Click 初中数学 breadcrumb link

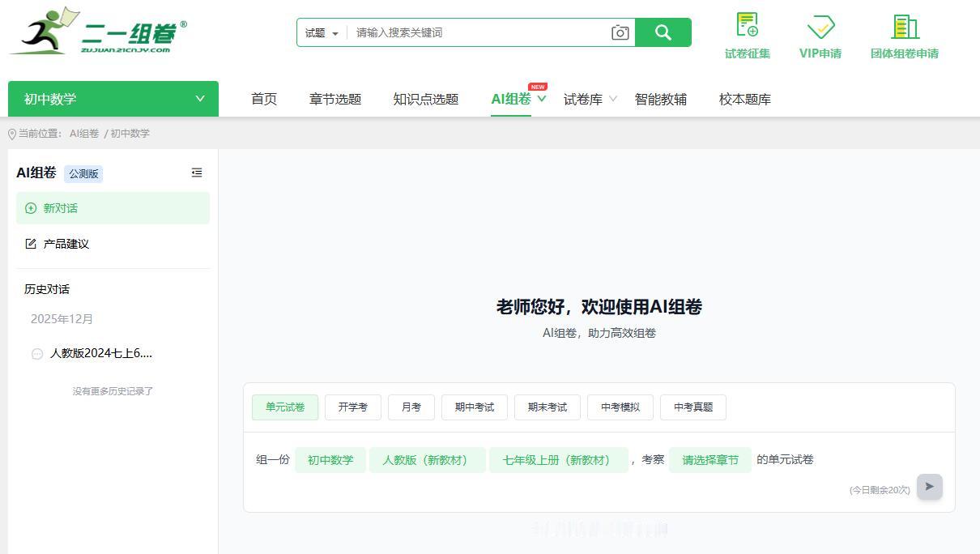[130, 134]
